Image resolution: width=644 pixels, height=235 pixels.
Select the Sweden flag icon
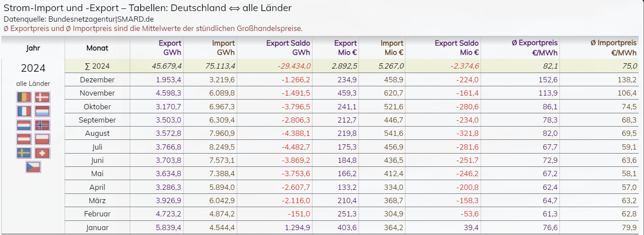tap(24, 153)
